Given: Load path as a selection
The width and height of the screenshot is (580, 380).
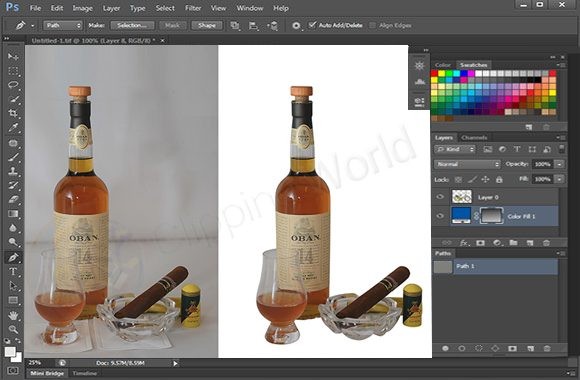Looking at the screenshot, I should [x=479, y=349].
